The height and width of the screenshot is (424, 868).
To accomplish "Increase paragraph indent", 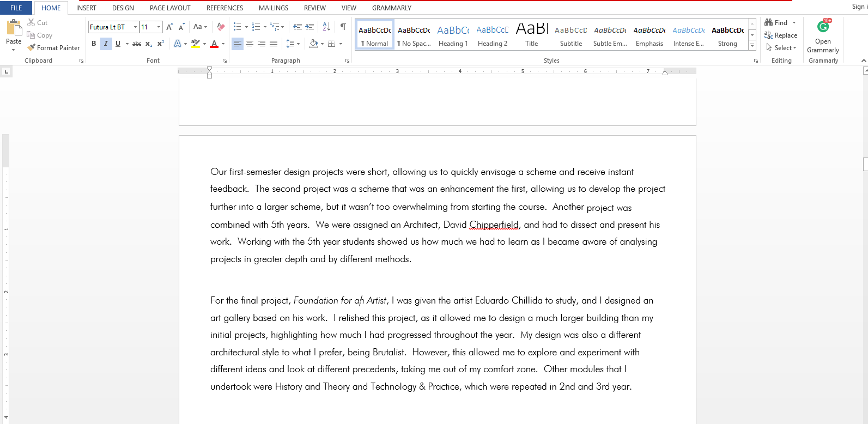I will [x=309, y=27].
